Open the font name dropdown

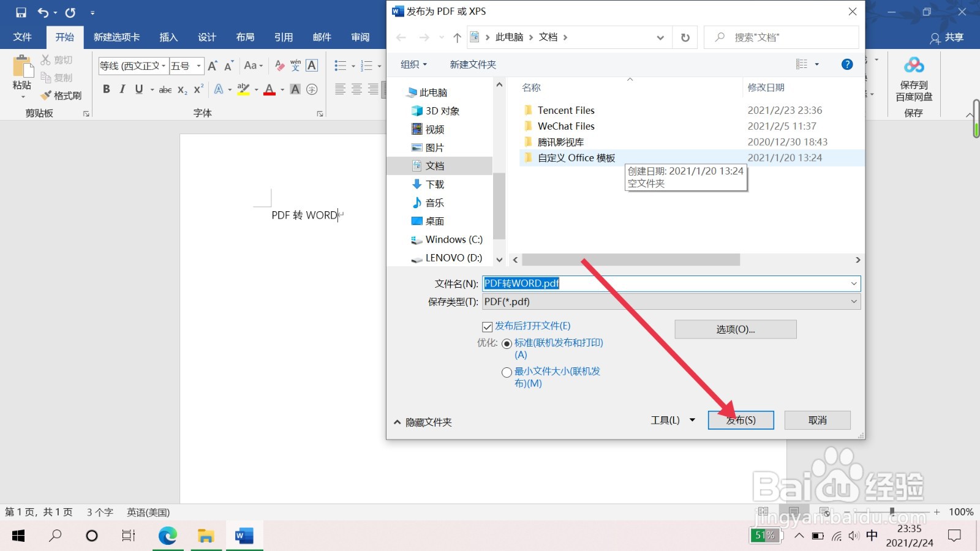coord(164,66)
